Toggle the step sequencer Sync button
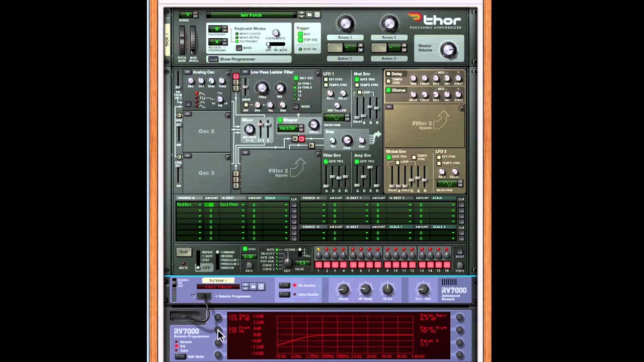The image size is (644, 362). [245, 249]
